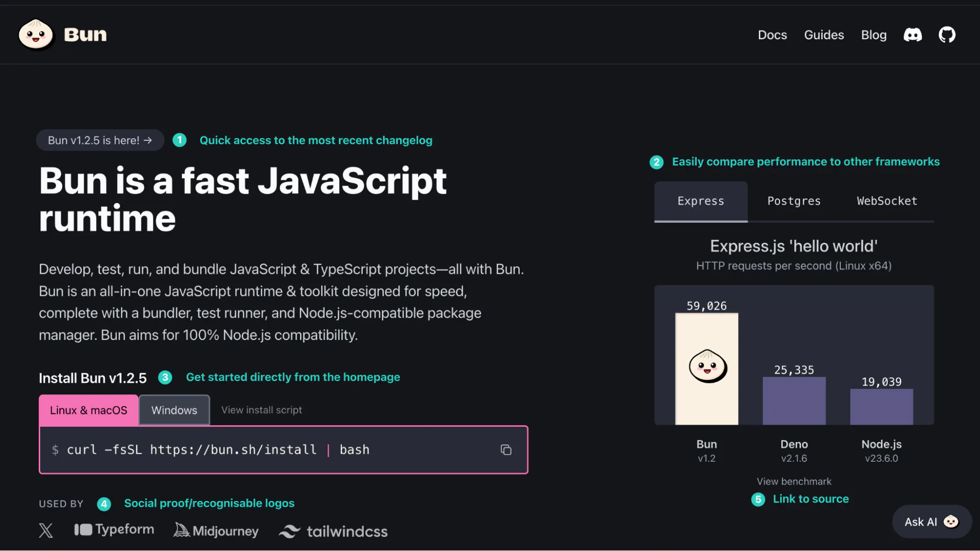
Task: Click the tailwindcss logo
Action: click(333, 531)
